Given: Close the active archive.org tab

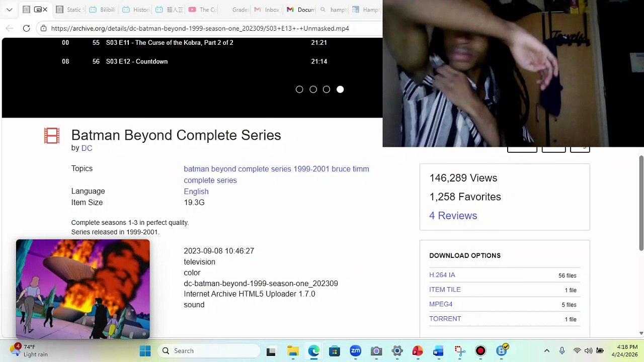Looking at the screenshot, I should [x=45, y=10].
